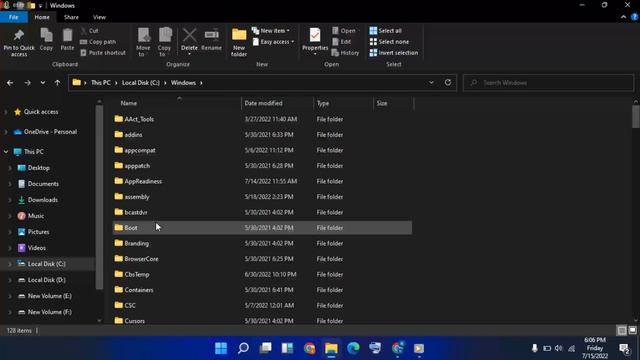Open the File menu tab
The width and height of the screenshot is (640, 360).
[14, 17]
